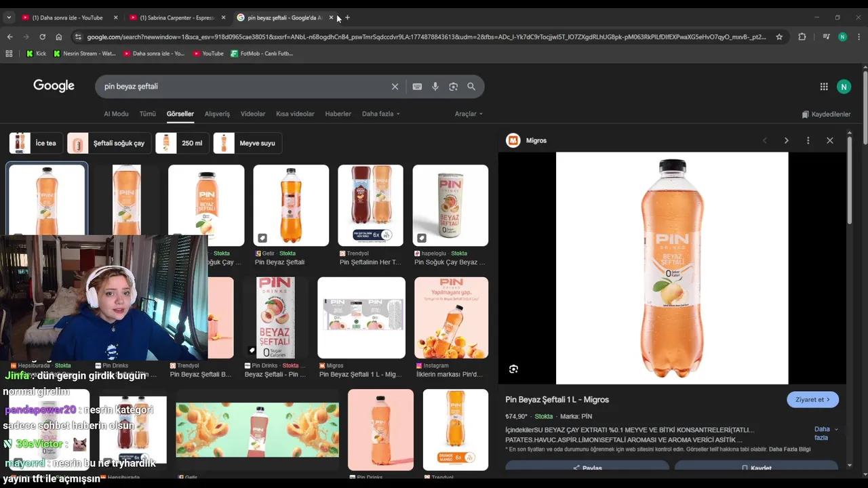The width and height of the screenshot is (868, 488).
Task: Show the previous image in preview panel
Action: coord(764,140)
